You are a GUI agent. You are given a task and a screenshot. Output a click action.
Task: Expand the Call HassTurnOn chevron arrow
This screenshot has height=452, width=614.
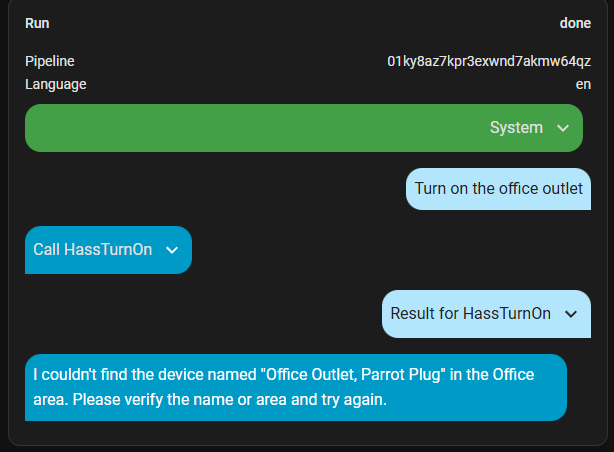[172, 250]
